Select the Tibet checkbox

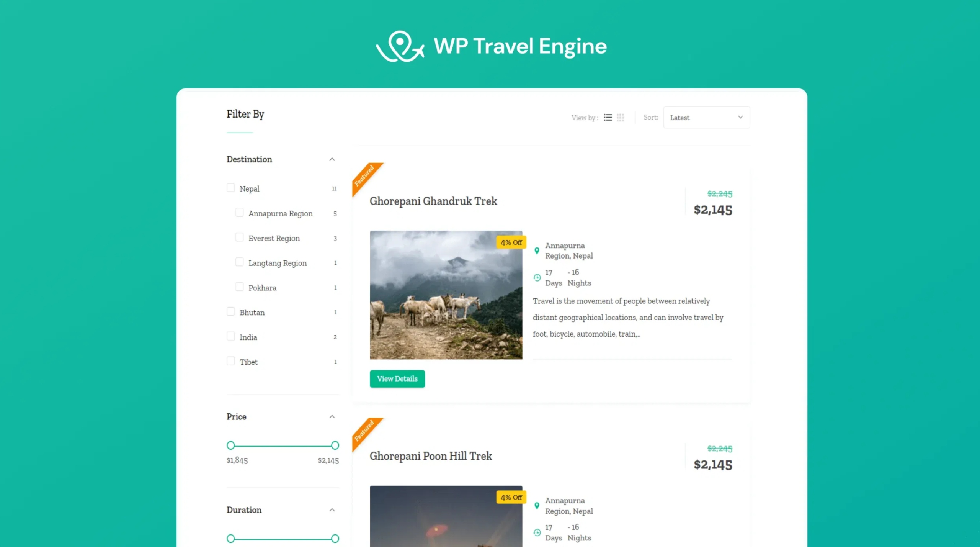pyautogui.click(x=230, y=361)
